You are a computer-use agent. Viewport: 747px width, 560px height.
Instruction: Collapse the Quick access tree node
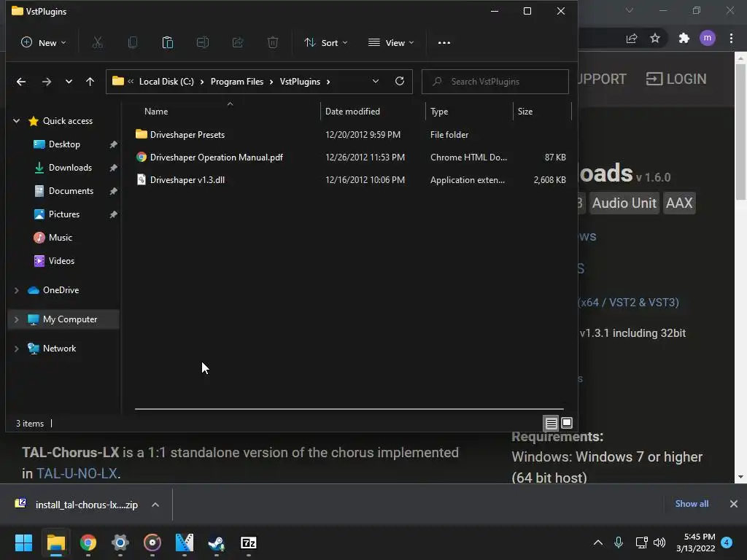[x=17, y=121]
